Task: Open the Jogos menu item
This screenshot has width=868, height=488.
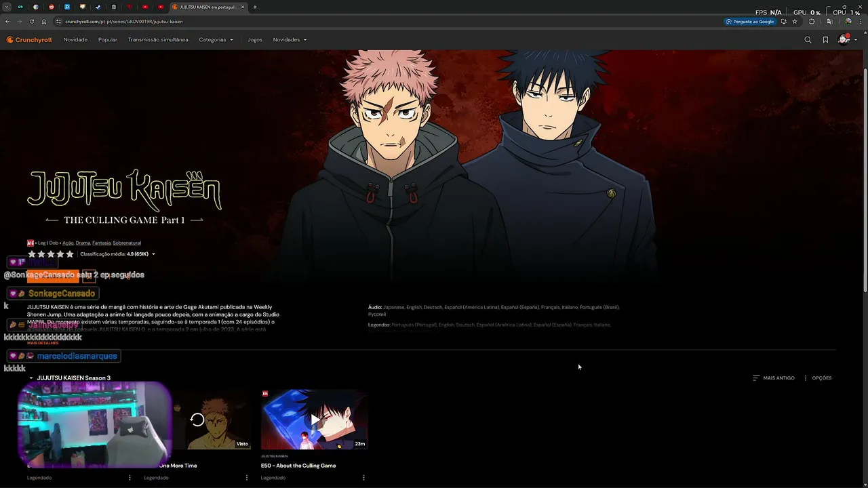Action: [x=255, y=40]
